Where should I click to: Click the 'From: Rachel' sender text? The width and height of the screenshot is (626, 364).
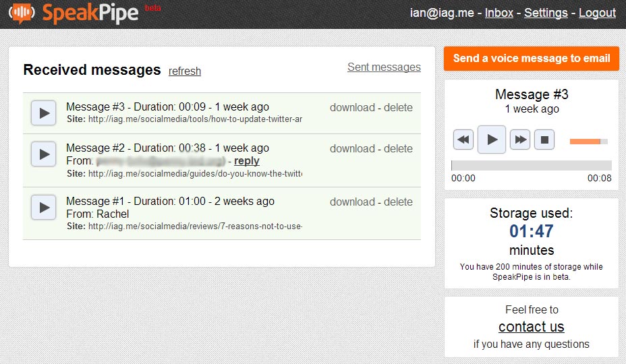[97, 214]
